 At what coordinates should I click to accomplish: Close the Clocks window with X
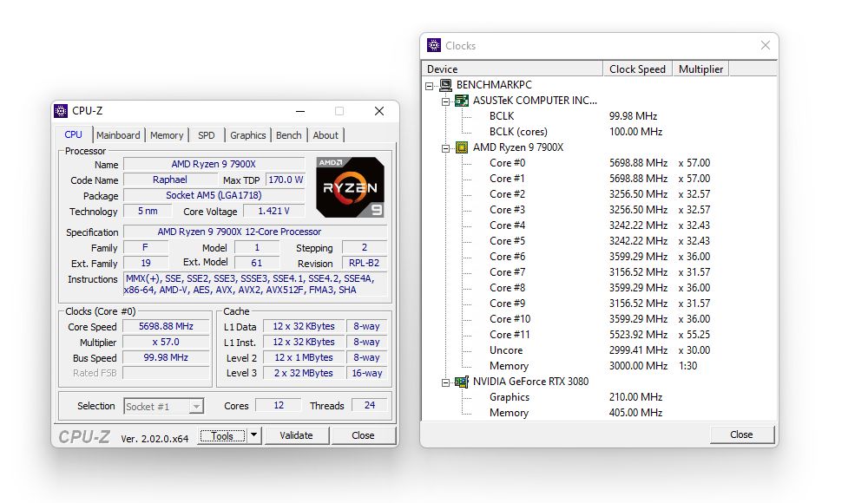click(x=765, y=45)
